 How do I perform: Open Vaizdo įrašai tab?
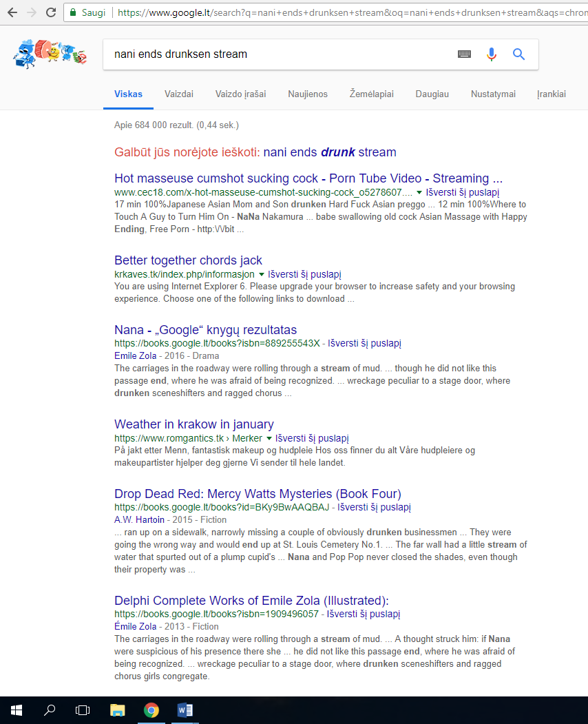pos(240,94)
